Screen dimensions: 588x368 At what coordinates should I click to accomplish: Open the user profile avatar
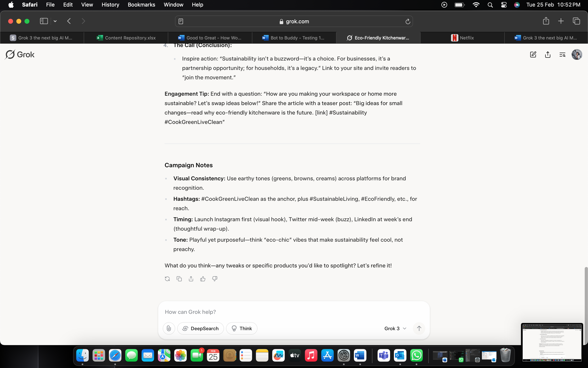coord(577,55)
